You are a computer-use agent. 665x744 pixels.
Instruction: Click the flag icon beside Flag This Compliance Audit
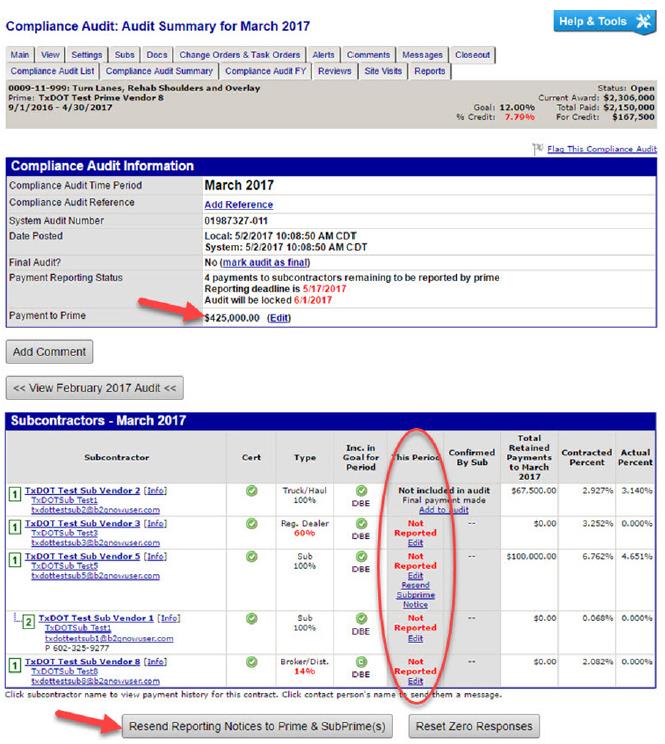[x=537, y=149]
